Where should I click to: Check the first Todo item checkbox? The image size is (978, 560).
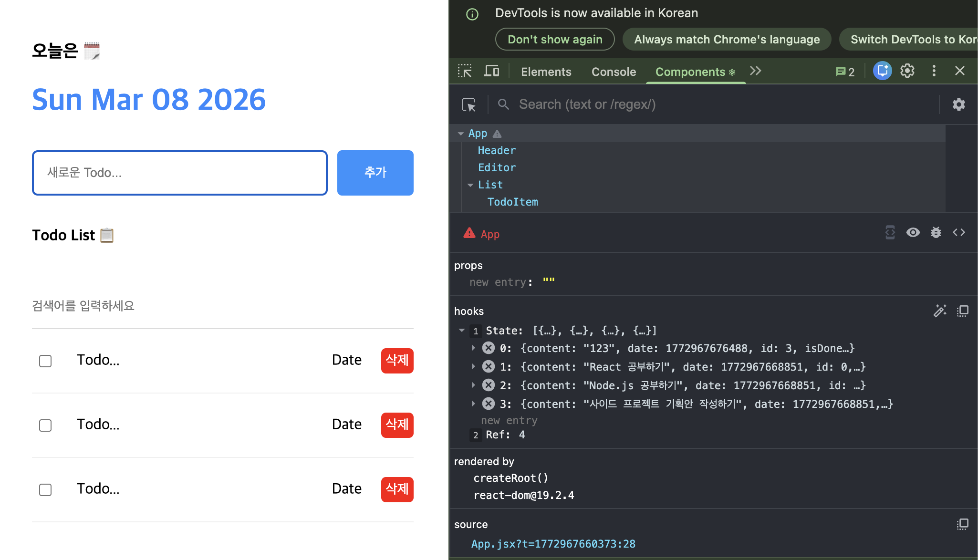click(45, 361)
